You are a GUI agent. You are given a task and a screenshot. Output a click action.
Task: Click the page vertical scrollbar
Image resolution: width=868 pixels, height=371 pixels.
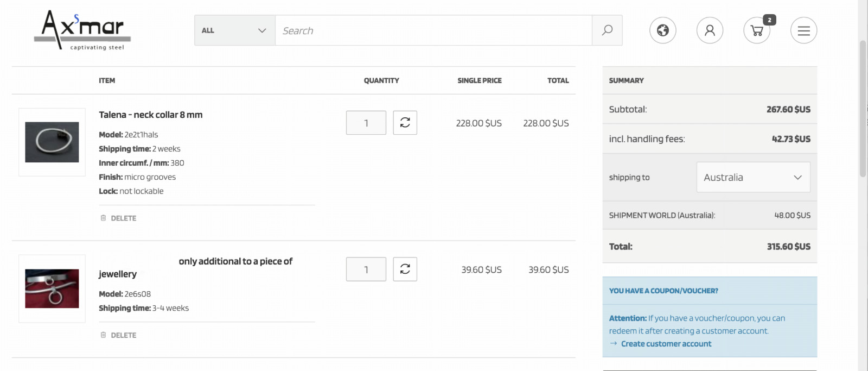tap(863, 109)
